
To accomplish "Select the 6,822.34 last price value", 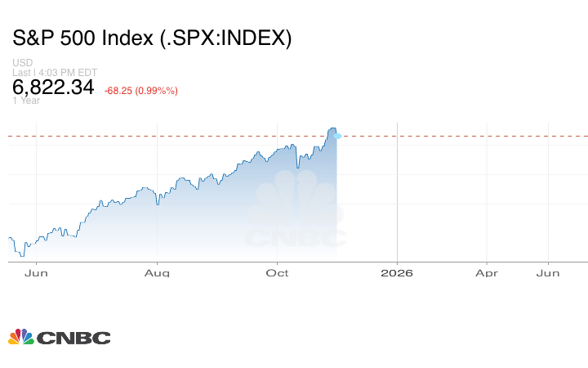I will [x=53, y=88].
